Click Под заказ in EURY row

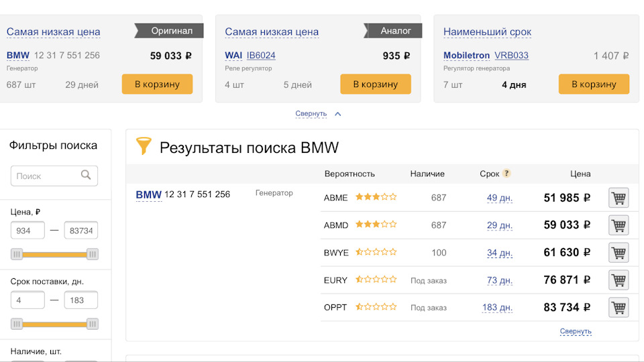coord(429,281)
